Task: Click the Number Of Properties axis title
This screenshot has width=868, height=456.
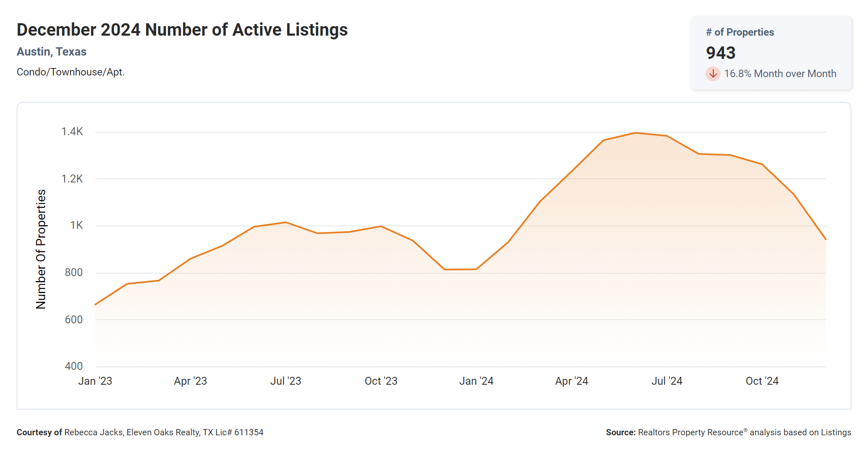Action: click(41, 249)
